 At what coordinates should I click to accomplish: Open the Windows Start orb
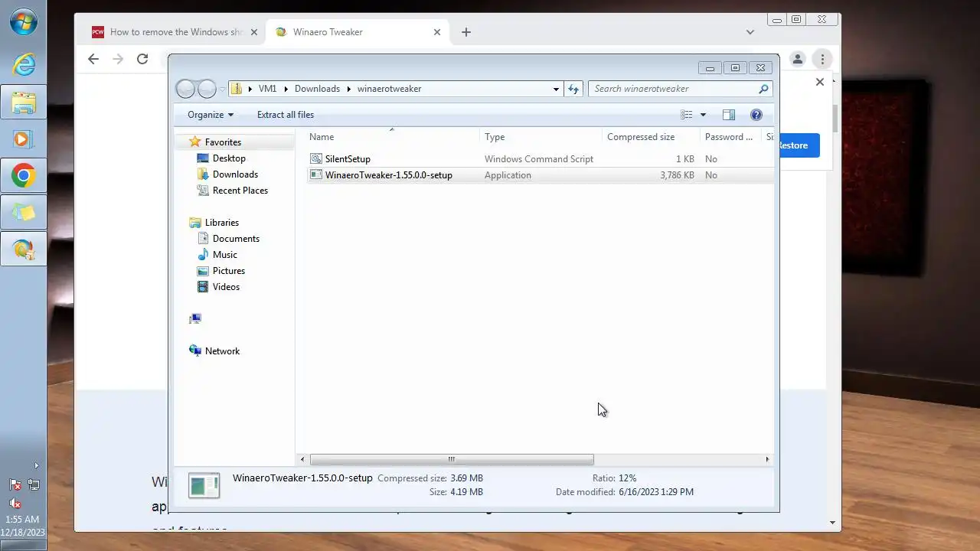[24, 22]
